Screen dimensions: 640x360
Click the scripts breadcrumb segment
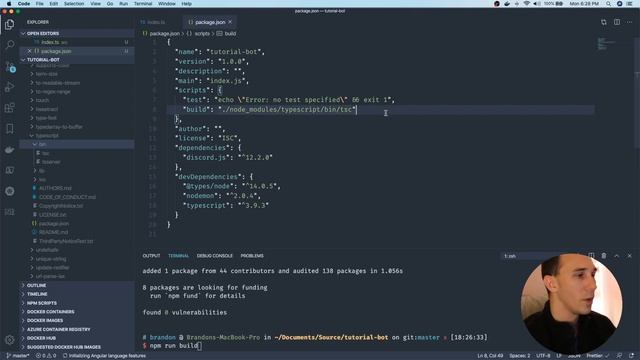click(198, 33)
